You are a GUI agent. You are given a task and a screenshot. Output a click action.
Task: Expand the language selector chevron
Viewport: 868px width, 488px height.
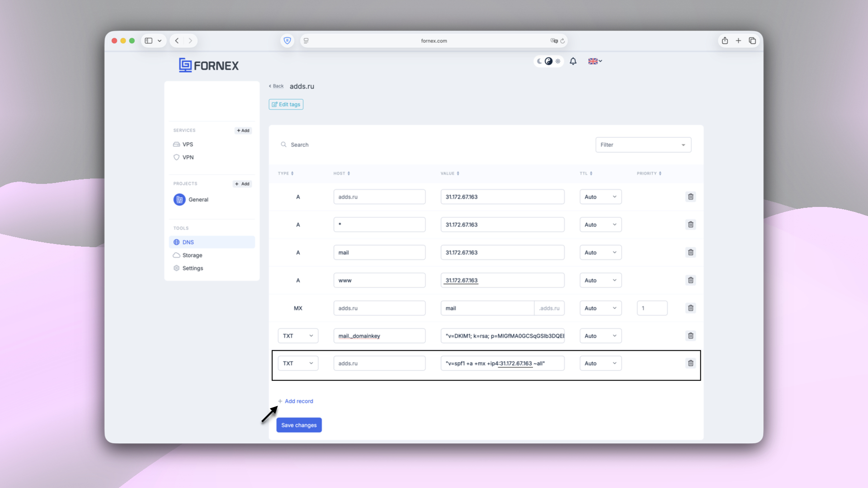click(x=600, y=61)
